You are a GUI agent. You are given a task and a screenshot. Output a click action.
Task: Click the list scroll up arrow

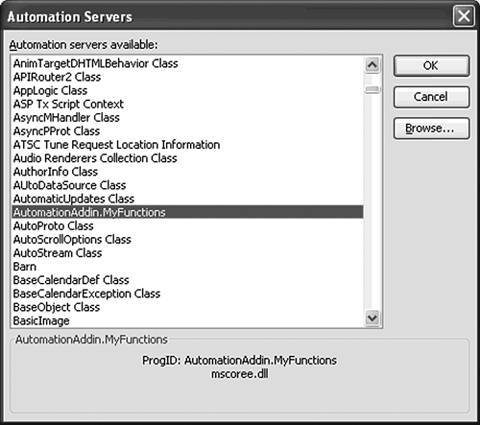(x=372, y=65)
